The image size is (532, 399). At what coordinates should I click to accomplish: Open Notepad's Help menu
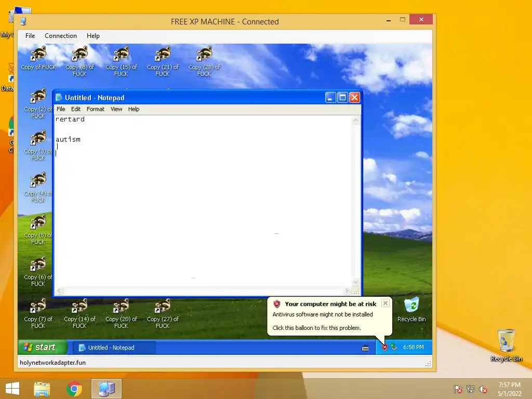click(134, 109)
